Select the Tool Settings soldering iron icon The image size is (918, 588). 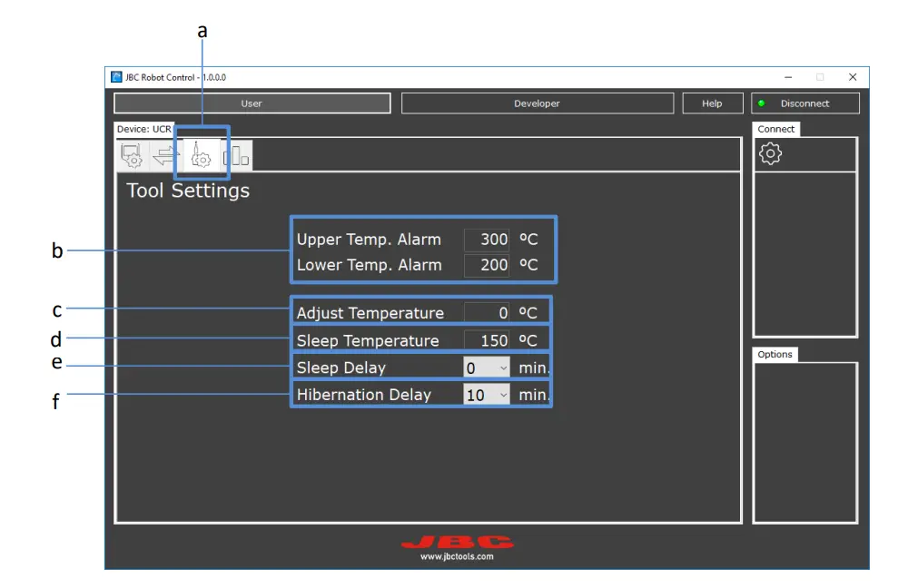coord(201,155)
